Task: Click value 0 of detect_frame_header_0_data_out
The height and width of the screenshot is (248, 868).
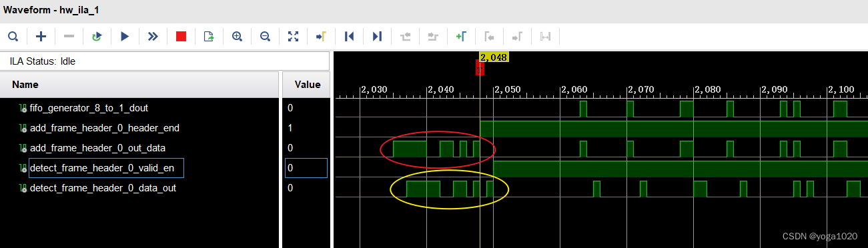Action: [x=290, y=188]
